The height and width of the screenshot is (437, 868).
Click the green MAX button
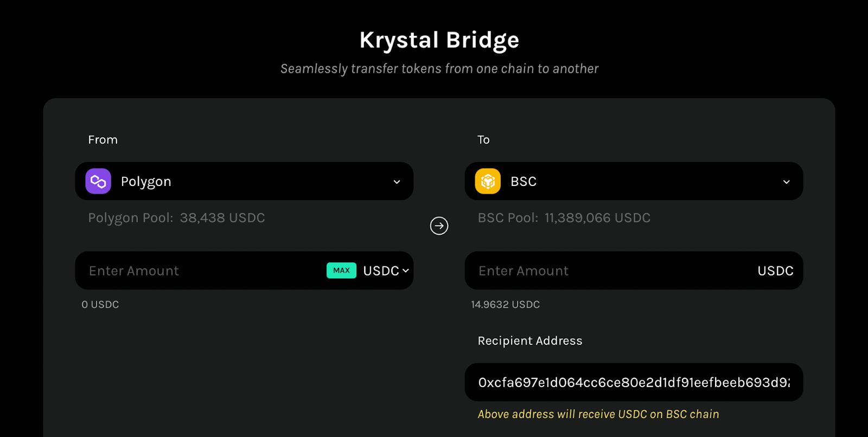(x=341, y=270)
